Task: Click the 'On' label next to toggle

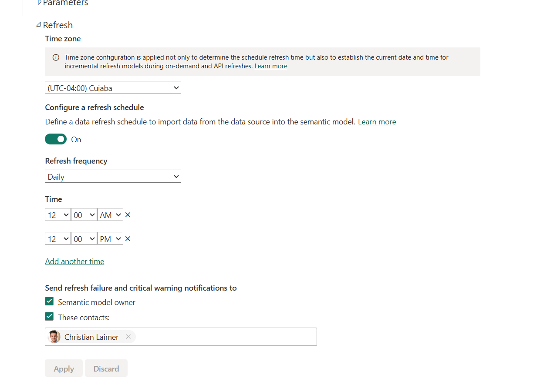Action: tap(76, 140)
